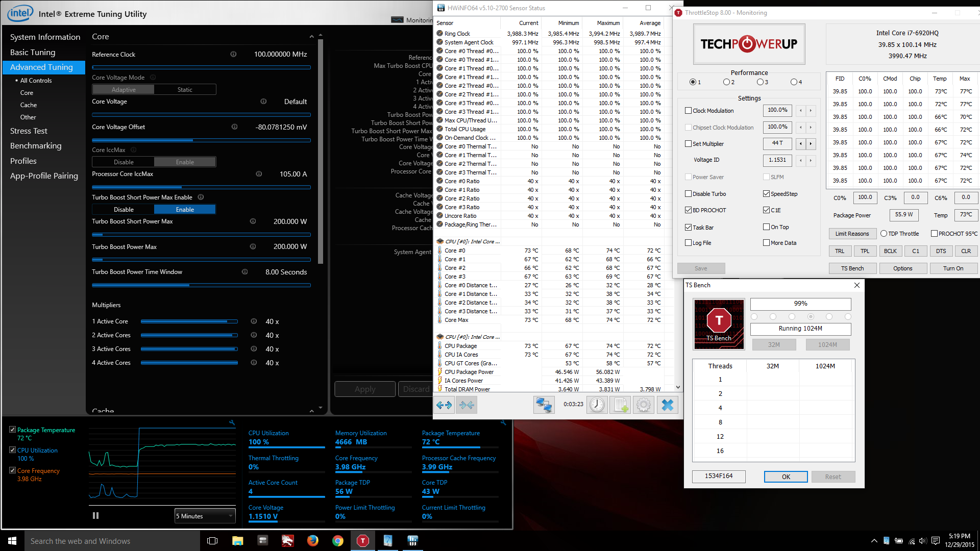
Task: Enable Disable Turbo checkbox
Action: pyautogui.click(x=688, y=194)
